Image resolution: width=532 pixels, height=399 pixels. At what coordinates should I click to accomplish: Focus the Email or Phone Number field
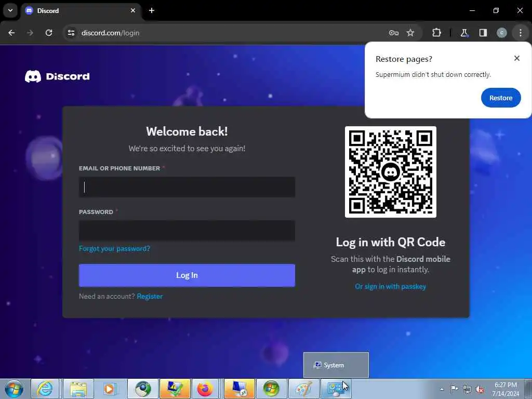[x=187, y=187]
